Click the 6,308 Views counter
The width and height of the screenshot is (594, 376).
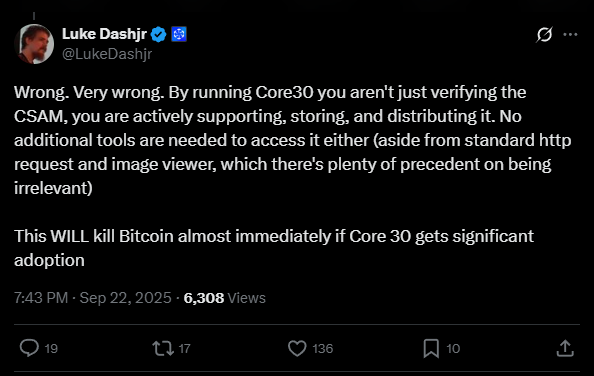tap(225, 298)
